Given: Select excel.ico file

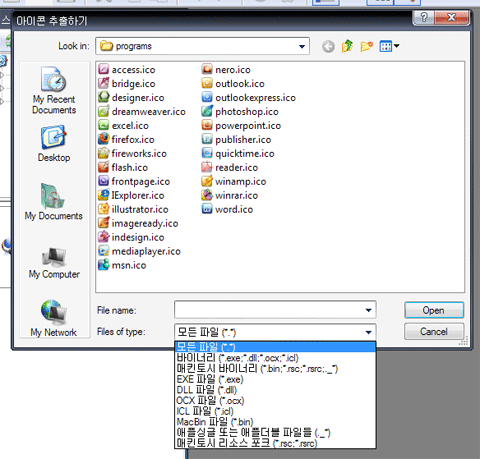Looking at the screenshot, I should point(123,125).
